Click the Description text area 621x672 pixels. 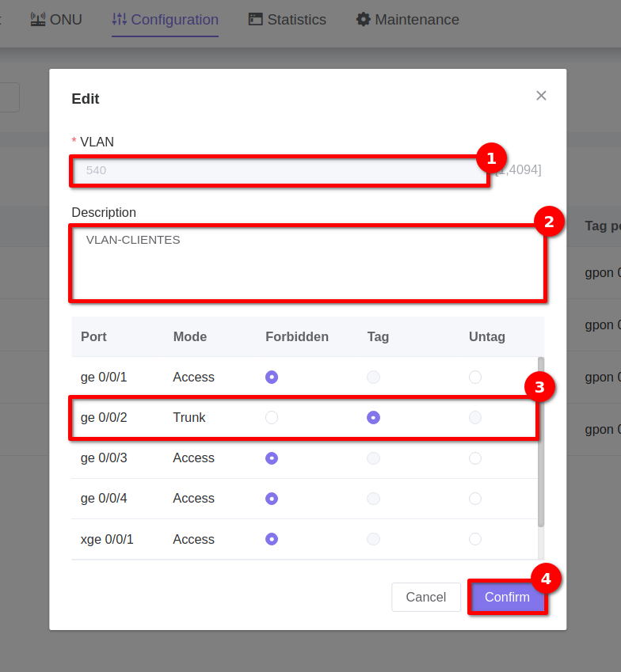point(307,263)
